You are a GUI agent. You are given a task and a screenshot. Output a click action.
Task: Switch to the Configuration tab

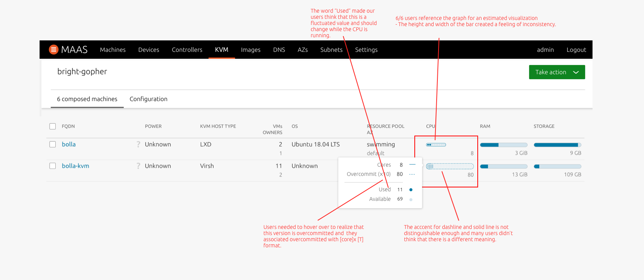click(x=149, y=99)
